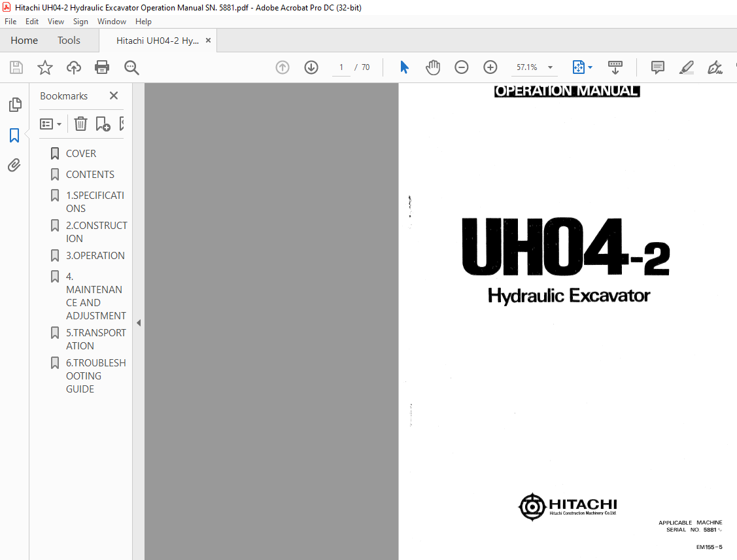This screenshot has width=737, height=560.
Task: Delete selected bookmark with trash icon
Action: click(81, 124)
